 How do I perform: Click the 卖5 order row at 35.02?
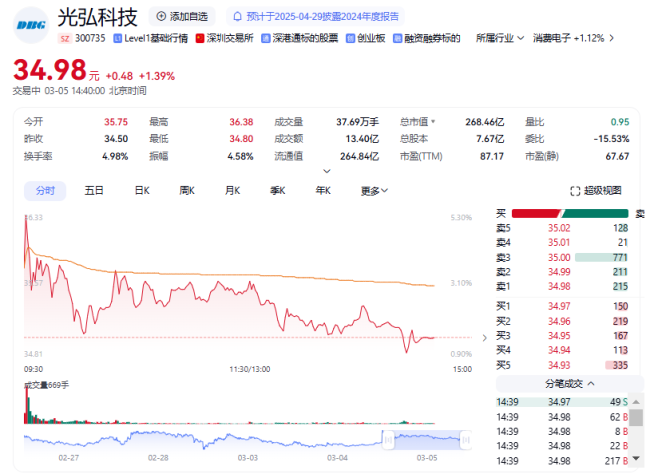[x=562, y=228]
